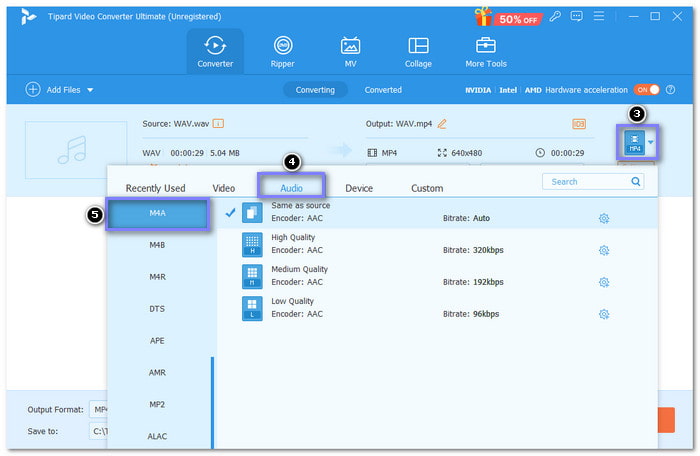Open the hamburger menu icon
The image size is (700, 456).
click(x=599, y=17)
